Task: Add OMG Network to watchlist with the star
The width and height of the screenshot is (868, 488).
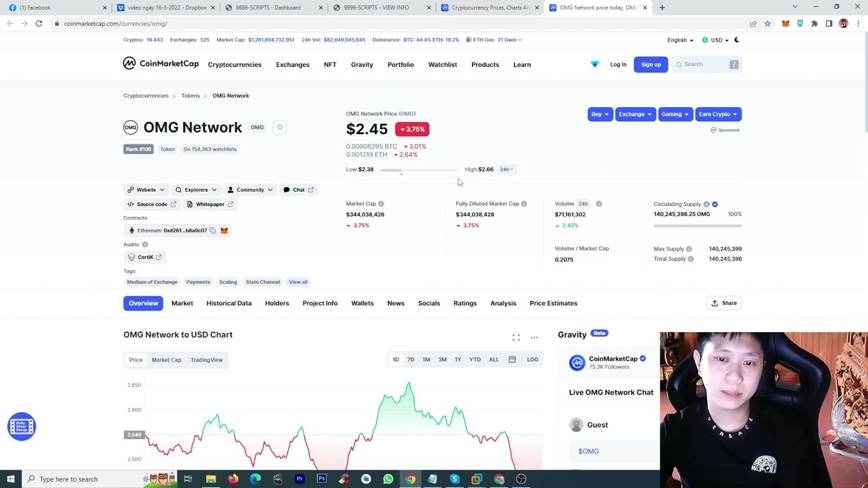Action: point(279,127)
